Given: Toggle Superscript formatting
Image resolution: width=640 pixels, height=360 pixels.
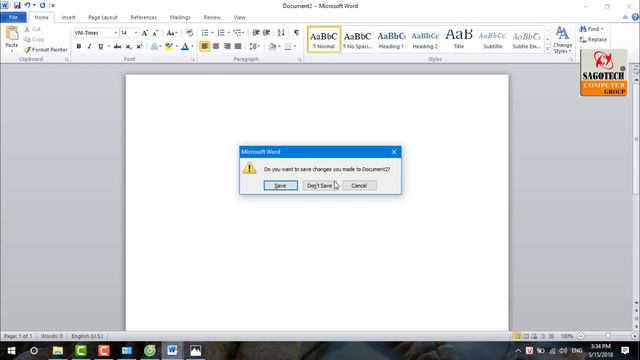Looking at the screenshot, I should [x=139, y=47].
